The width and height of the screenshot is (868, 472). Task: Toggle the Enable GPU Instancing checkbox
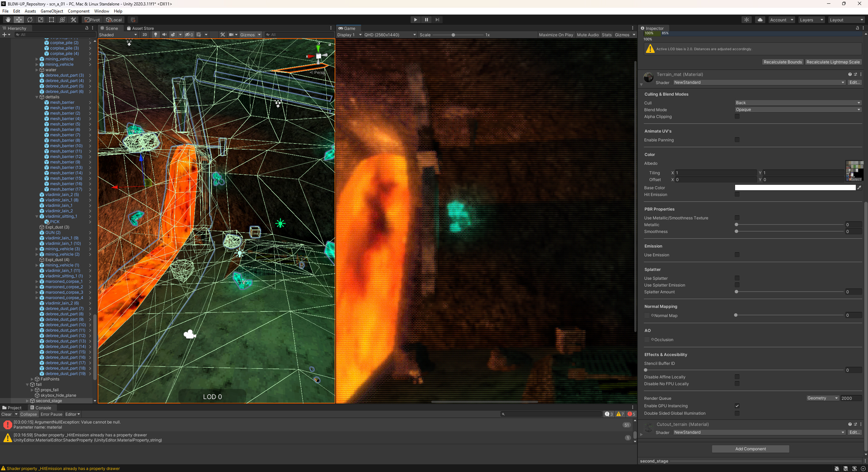point(737,406)
